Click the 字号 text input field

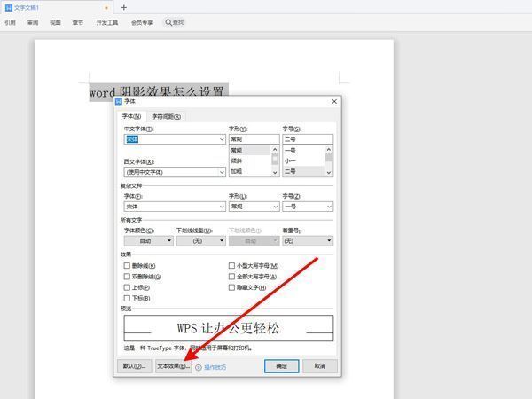click(308, 139)
